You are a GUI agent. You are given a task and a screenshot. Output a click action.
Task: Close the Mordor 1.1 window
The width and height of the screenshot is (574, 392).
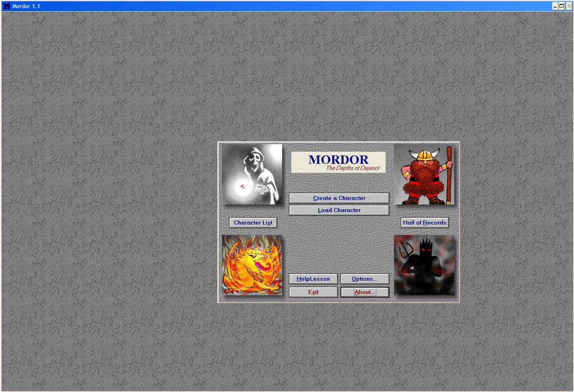click(569, 6)
